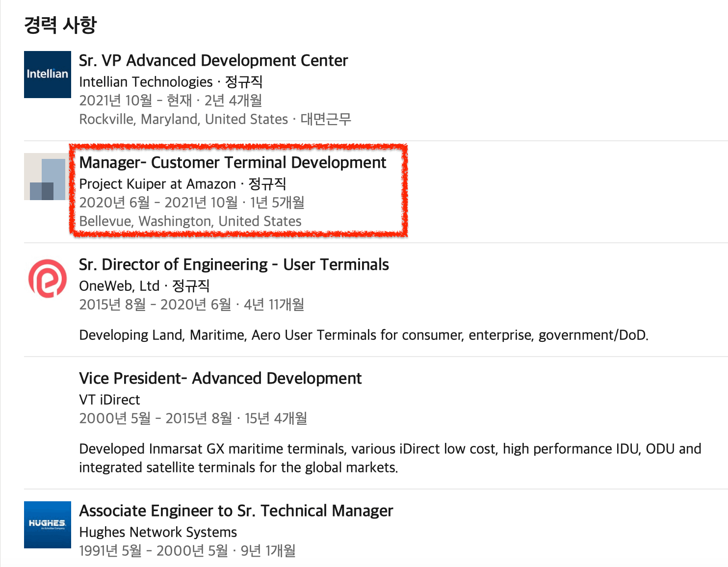Viewport: 728px width, 567px height.
Task: Open Vice President- Advanced Development entry
Action: [x=220, y=378]
